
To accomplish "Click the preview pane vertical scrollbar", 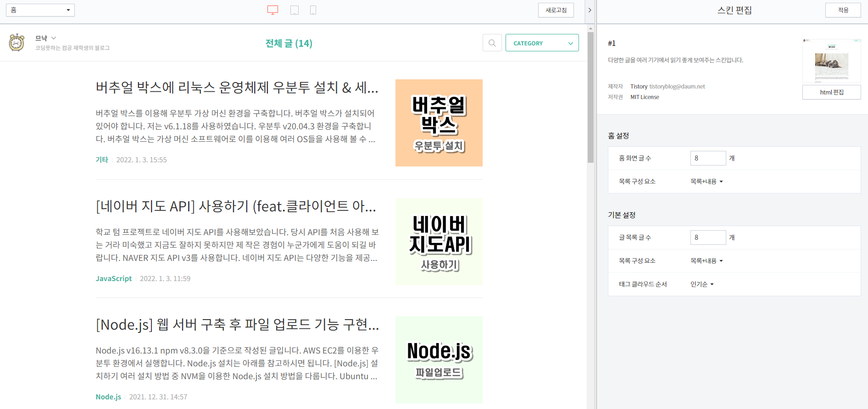I will (591, 98).
